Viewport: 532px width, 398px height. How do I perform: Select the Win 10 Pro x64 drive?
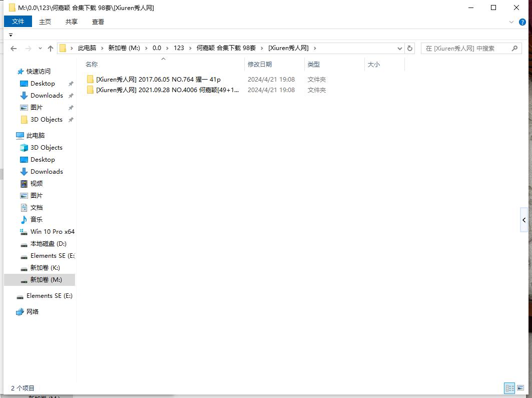pyautogui.click(x=52, y=232)
